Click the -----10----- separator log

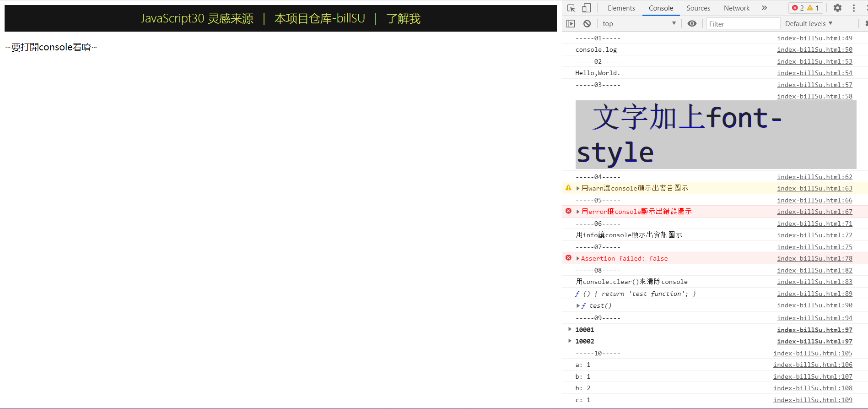(x=598, y=353)
